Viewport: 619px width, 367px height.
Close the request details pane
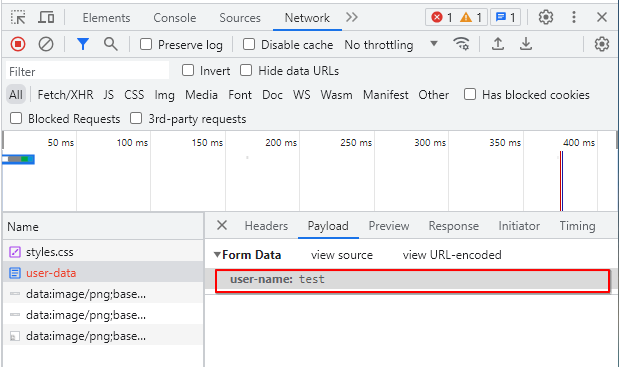tap(222, 225)
